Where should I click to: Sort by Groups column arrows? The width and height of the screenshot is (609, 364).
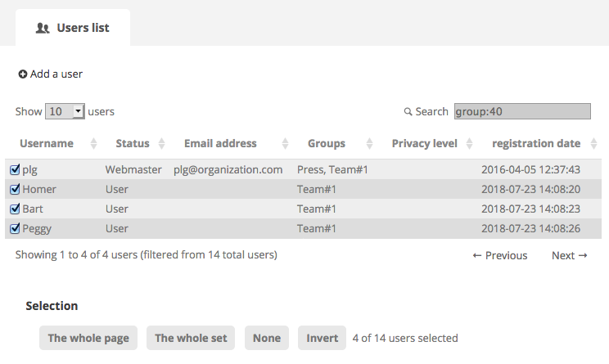(x=369, y=144)
